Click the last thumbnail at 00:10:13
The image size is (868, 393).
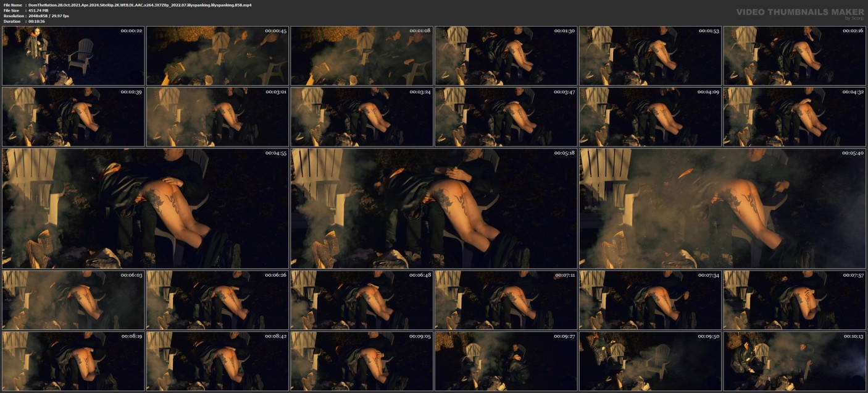click(795, 361)
